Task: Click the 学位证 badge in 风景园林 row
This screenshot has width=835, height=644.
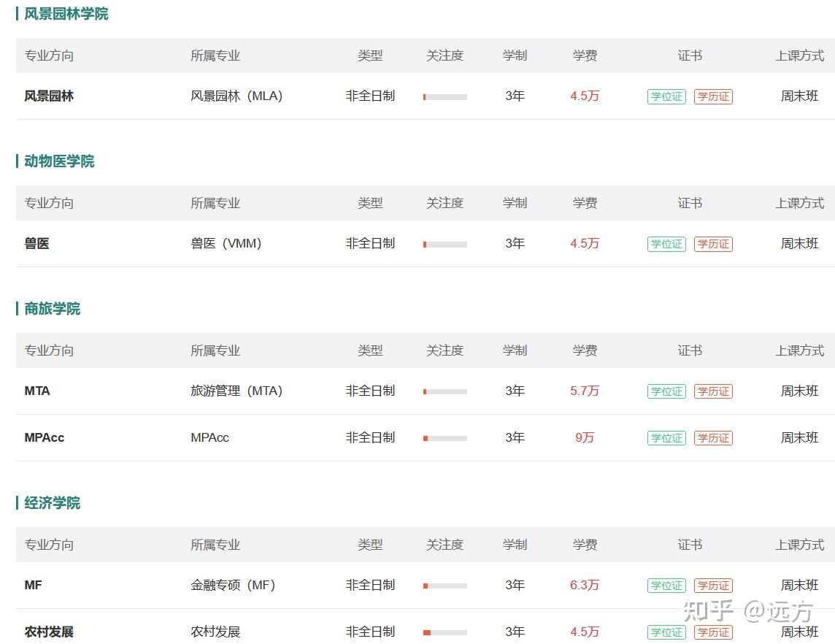Action: click(x=666, y=96)
